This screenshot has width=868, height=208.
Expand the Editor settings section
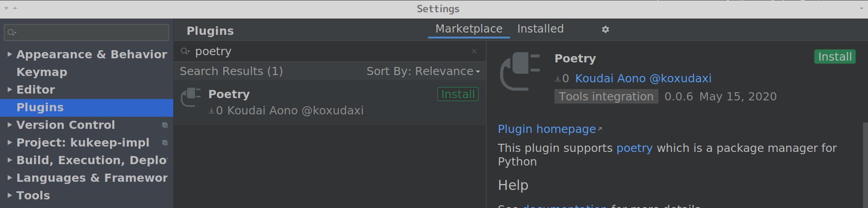tap(10, 90)
